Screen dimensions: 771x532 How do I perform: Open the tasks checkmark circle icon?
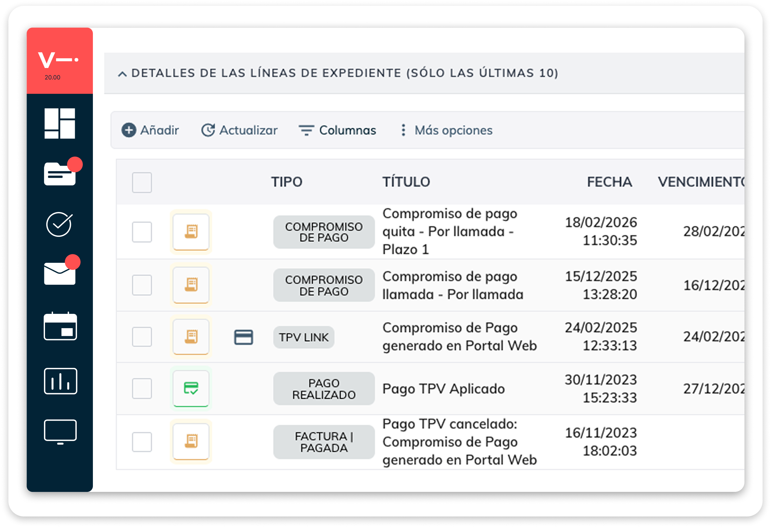59,225
